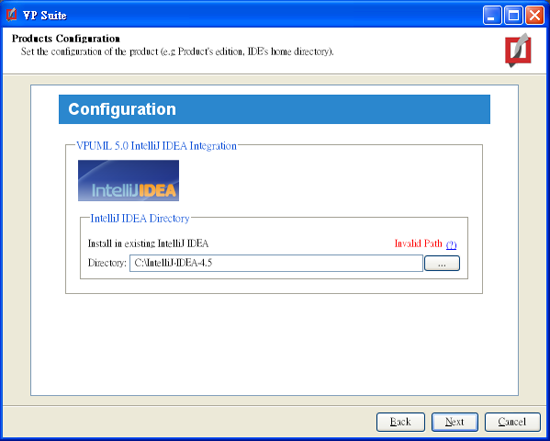Maximize the VP Suite window
The image size is (550, 441).
pos(514,15)
